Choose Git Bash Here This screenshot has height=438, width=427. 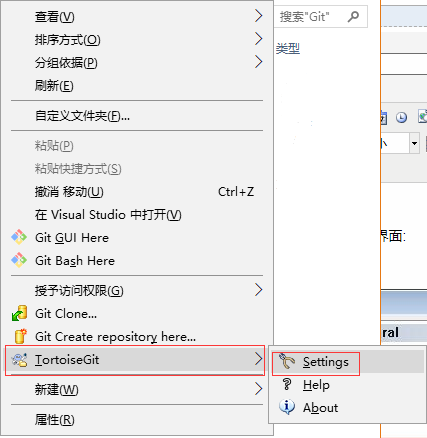(x=137, y=261)
